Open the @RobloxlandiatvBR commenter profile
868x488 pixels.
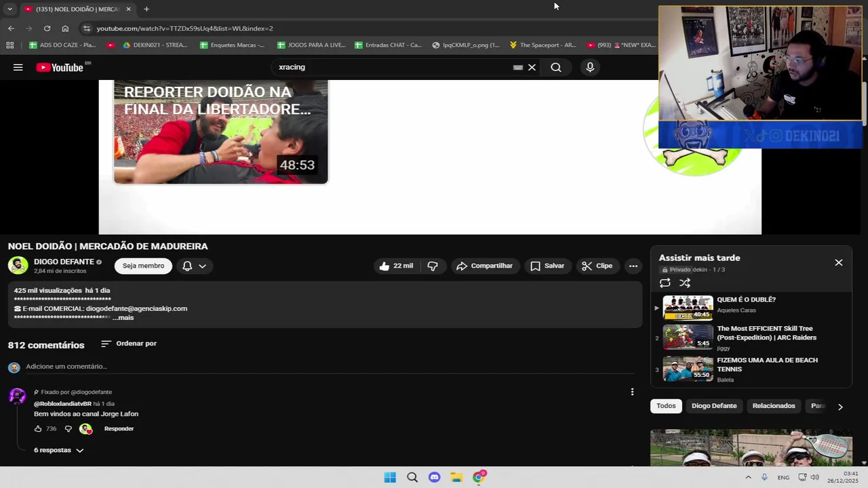62,404
